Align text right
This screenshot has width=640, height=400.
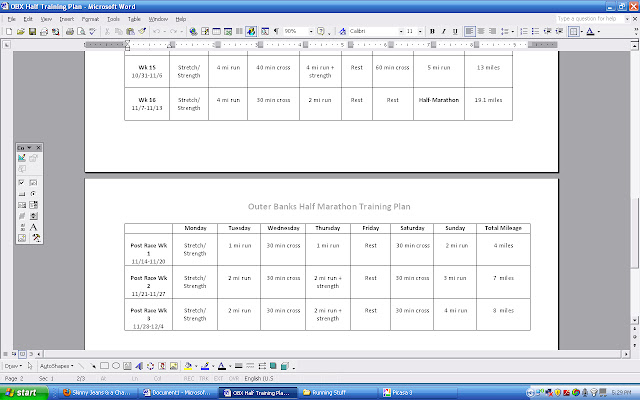(x=493, y=31)
